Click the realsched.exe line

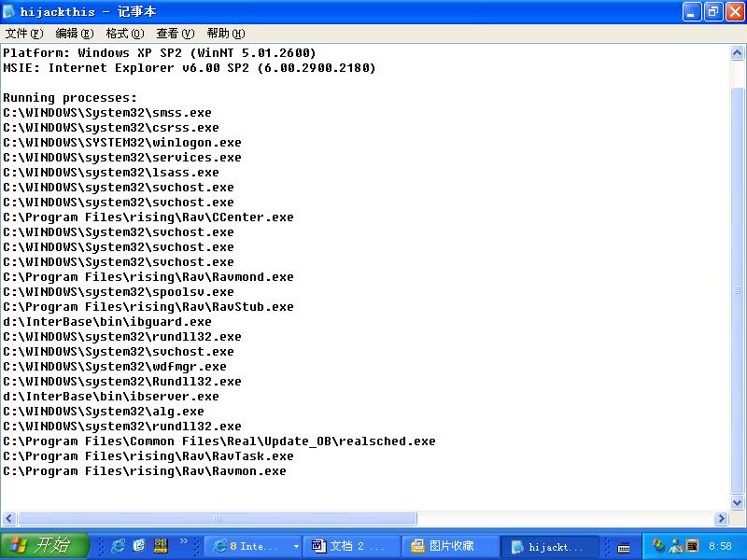pyautogui.click(x=219, y=441)
